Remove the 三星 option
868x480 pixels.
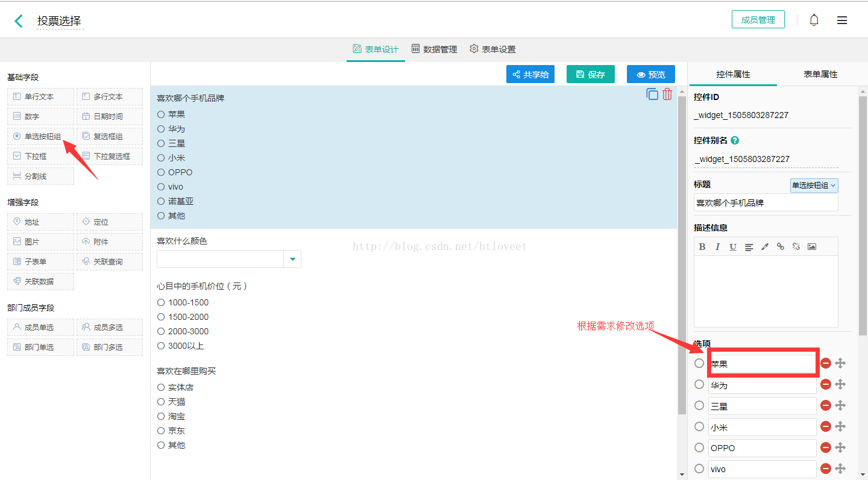[x=826, y=405]
